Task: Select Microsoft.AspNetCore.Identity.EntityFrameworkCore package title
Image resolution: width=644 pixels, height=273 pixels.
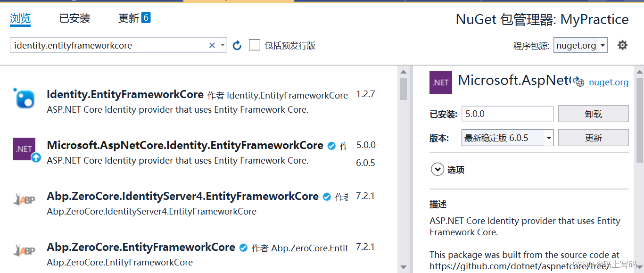Action: pos(185,145)
